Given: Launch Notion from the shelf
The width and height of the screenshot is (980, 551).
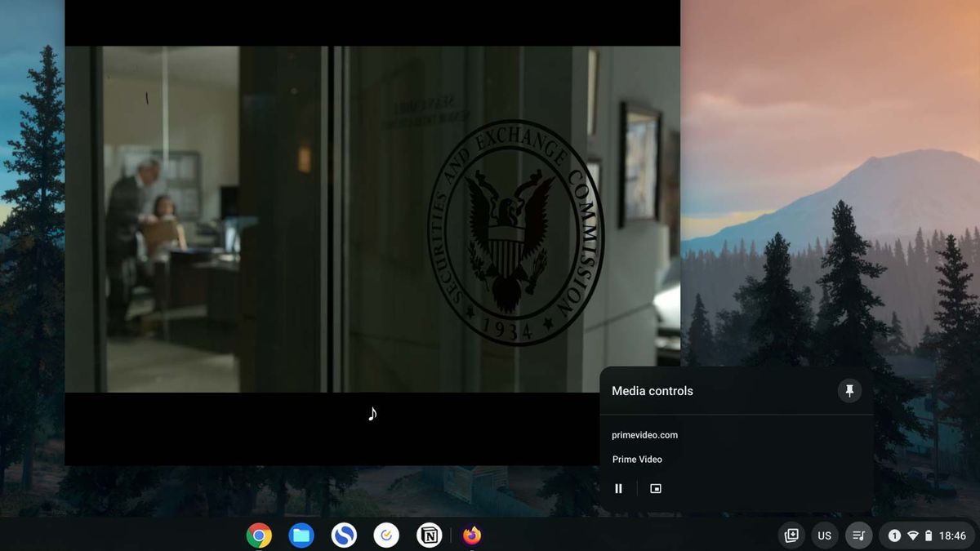Looking at the screenshot, I should pos(428,535).
